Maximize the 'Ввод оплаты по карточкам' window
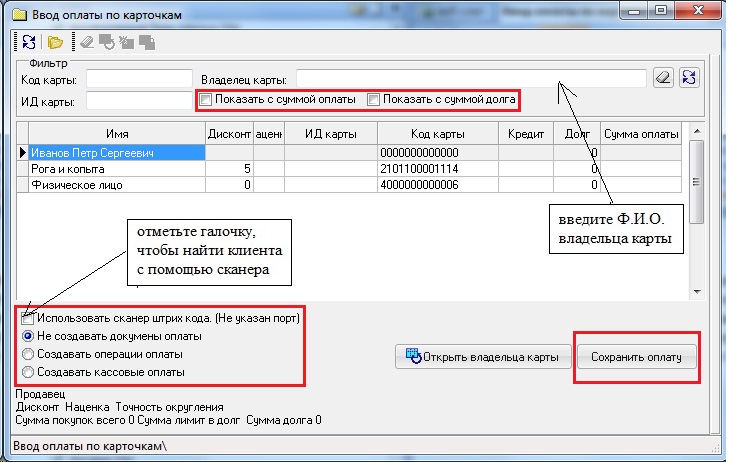This screenshot has width=729, height=463. pos(662,11)
